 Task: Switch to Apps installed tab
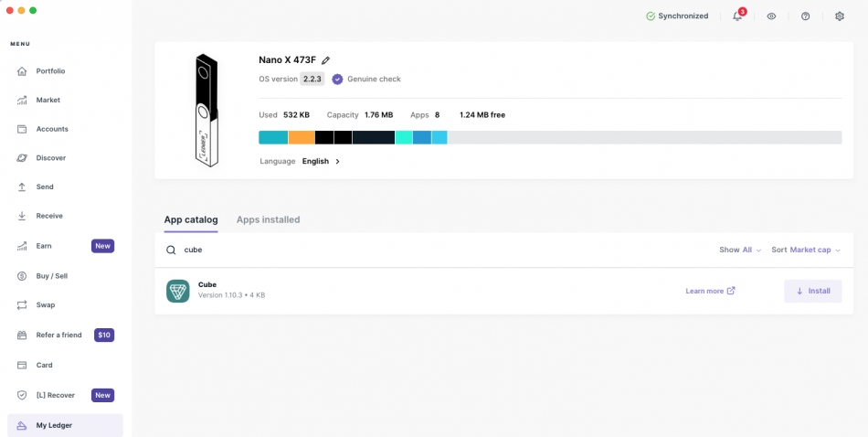(269, 220)
